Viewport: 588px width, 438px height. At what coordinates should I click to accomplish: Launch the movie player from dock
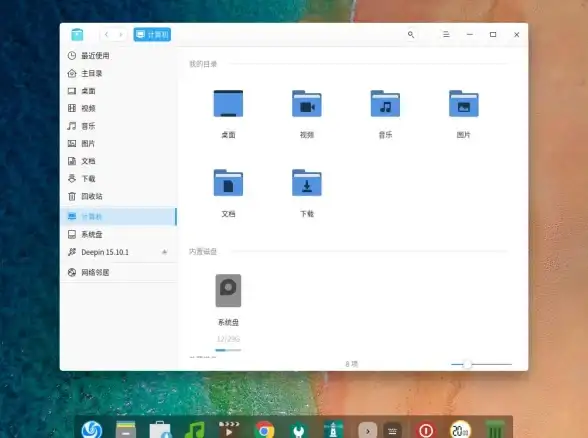click(229, 429)
